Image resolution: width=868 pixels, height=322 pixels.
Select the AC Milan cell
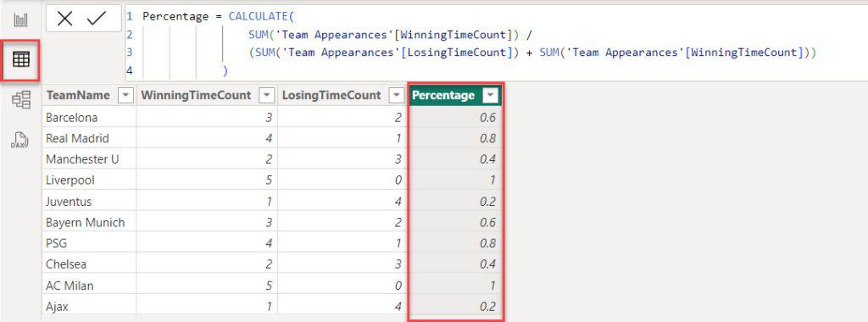tap(89, 286)
